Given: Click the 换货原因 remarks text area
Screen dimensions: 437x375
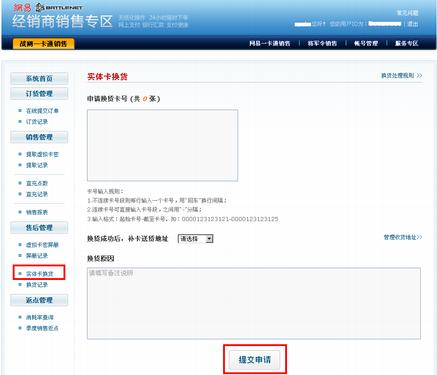Looking at the screenshot, I should [x=254, y=303].
